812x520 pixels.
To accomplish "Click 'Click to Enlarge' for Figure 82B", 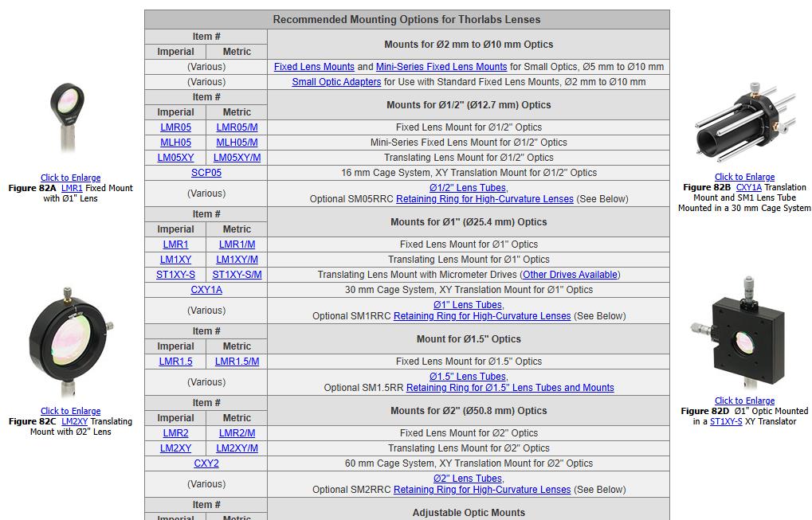I will 745,177.
